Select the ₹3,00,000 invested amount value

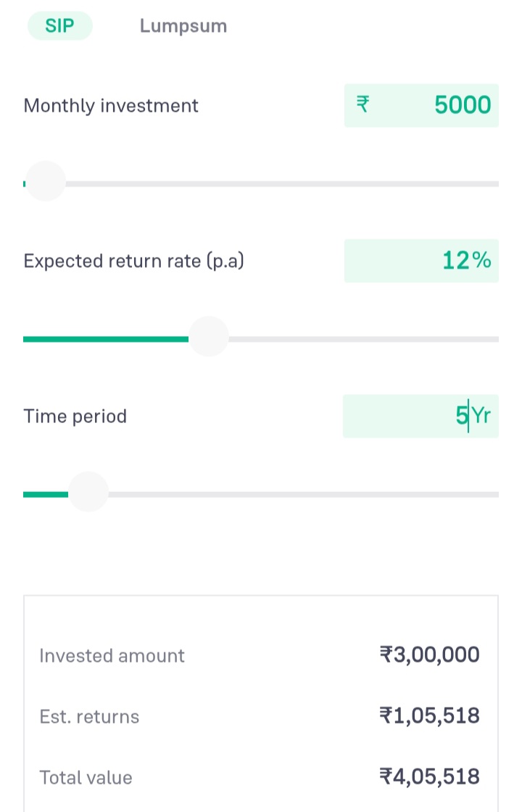[x=429, y=655]
